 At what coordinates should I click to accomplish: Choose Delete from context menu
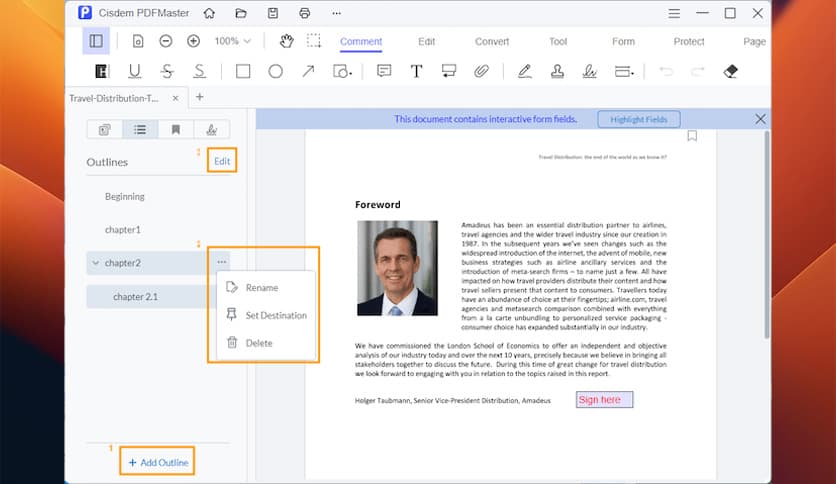(265, 343)
